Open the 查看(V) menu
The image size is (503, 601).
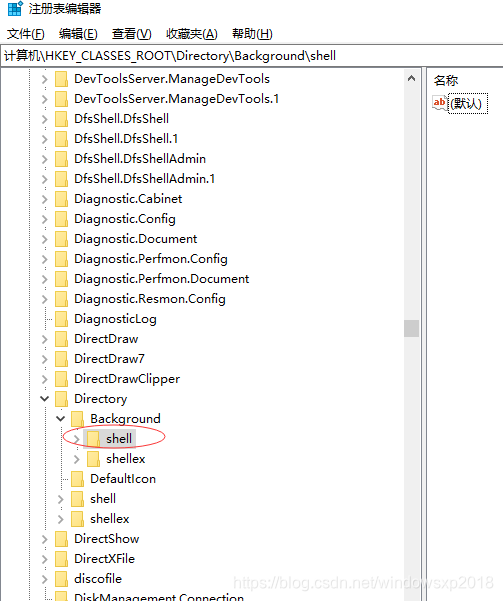132,34
